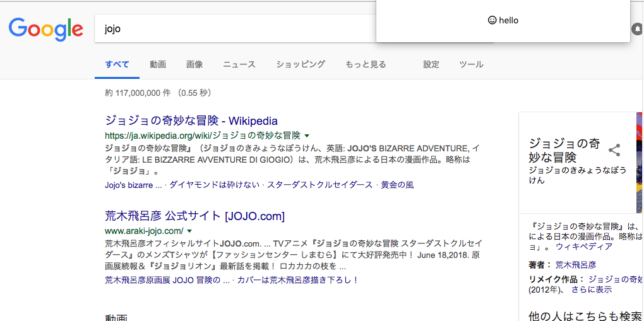Focus the search box containing jojo
The height and width of the screenshot is (321, 644).
click(x=235, y=29)
